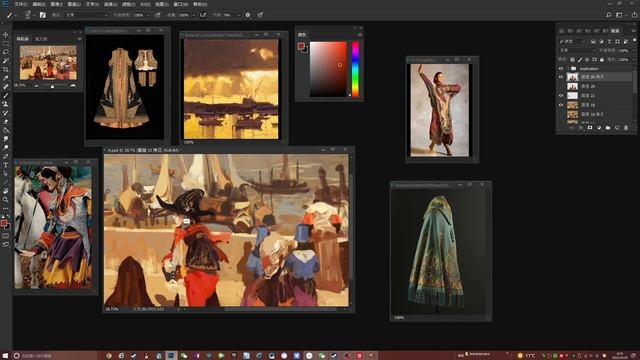The height and width of the screenshot is (360, 640).
Task: Select the Healing Brush tool
Action: tap(6, 87)
